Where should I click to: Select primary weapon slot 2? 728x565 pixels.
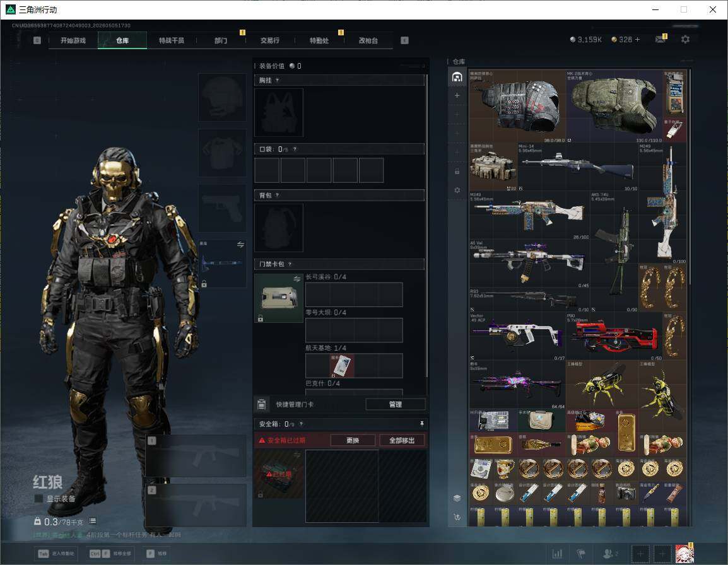196,505
